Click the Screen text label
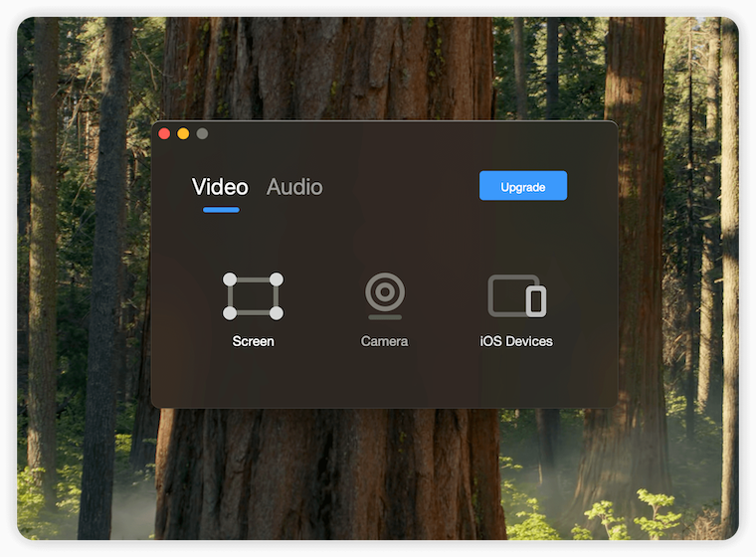The image size is (756, 557). (x=253, y=341)
